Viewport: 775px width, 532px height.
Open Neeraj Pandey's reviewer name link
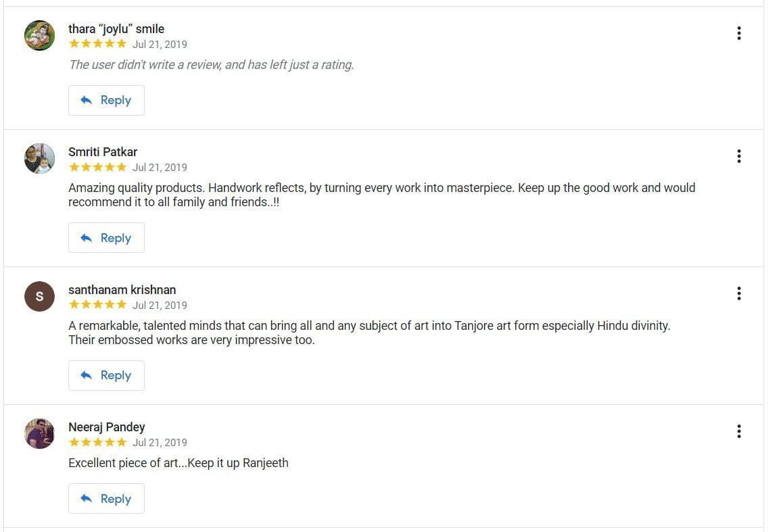coord(107,427)
